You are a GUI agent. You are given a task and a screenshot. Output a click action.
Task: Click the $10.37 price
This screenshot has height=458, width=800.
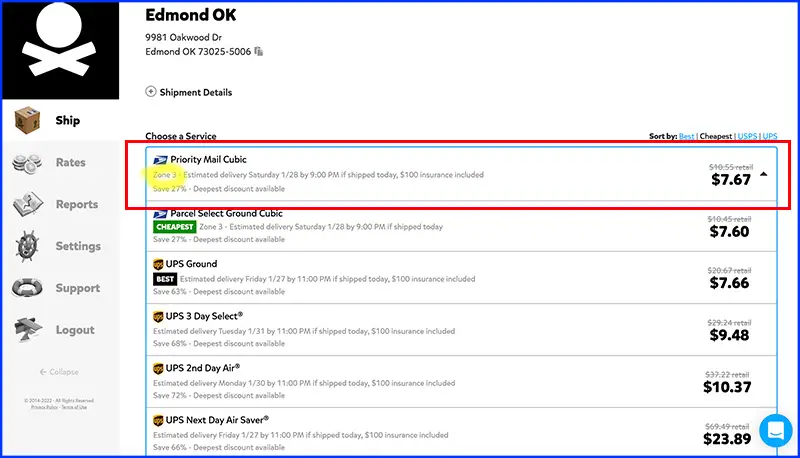click(x=727, y=387)
